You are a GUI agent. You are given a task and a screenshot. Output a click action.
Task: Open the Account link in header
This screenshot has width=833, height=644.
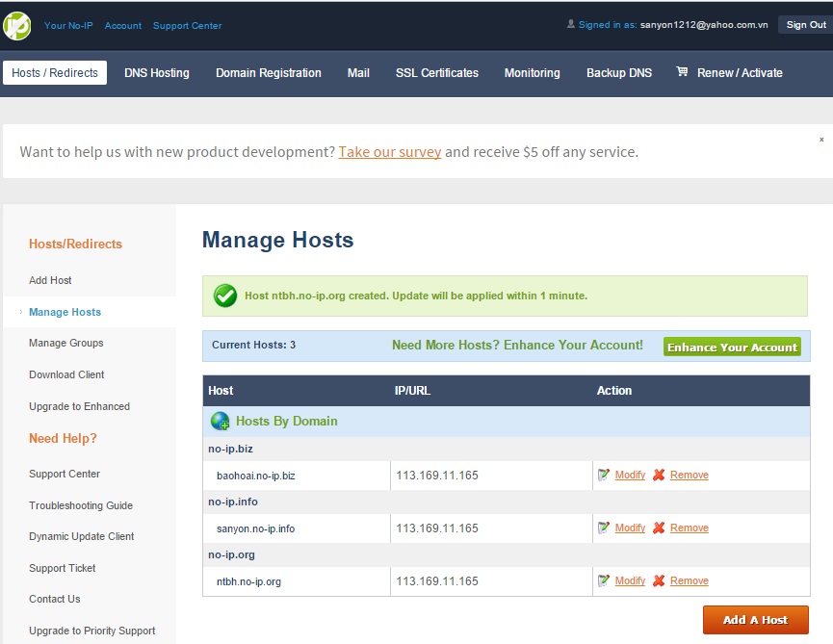click(122, 25)
